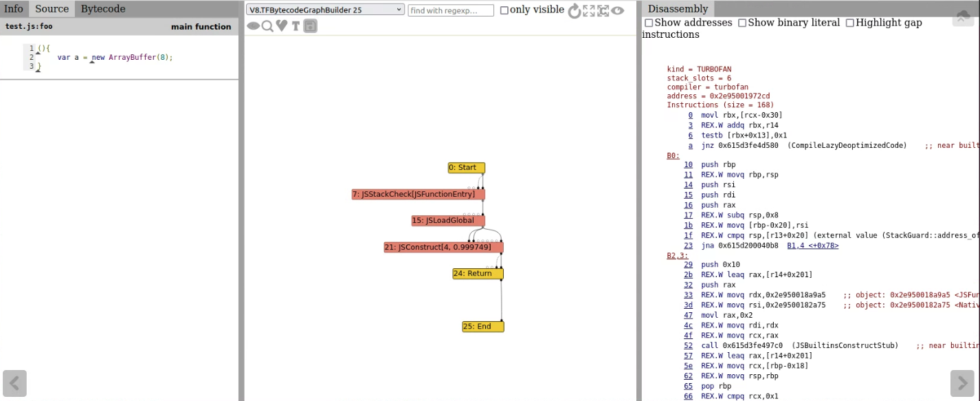Click source line number 2
980x401 pixels.
[32, 57]
